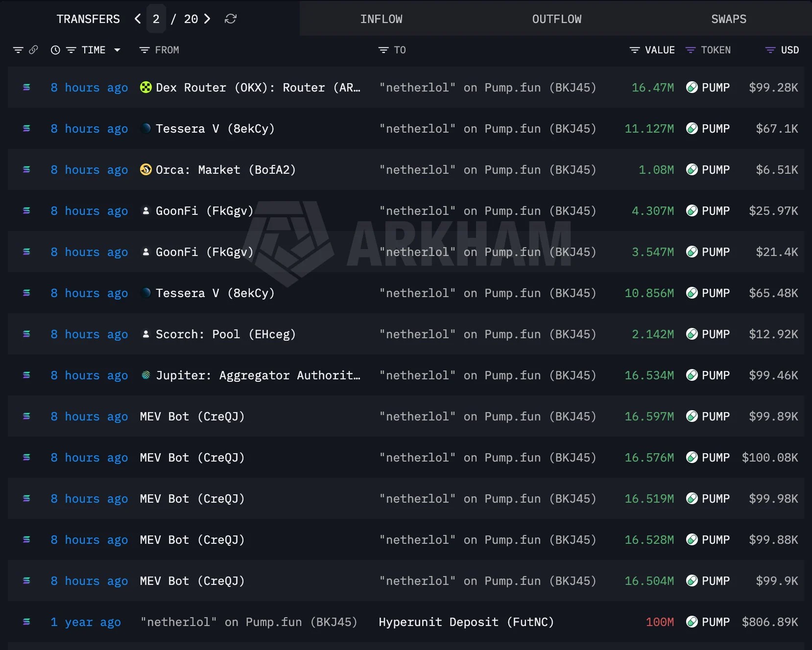Click the PUMP token label in $6.51K row
Image resolution: width=812 pixels, height=650 pixels.
[716, 170]
